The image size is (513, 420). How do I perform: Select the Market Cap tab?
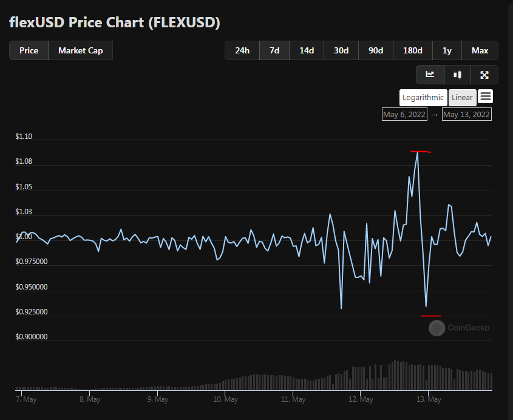click(81, 50)
